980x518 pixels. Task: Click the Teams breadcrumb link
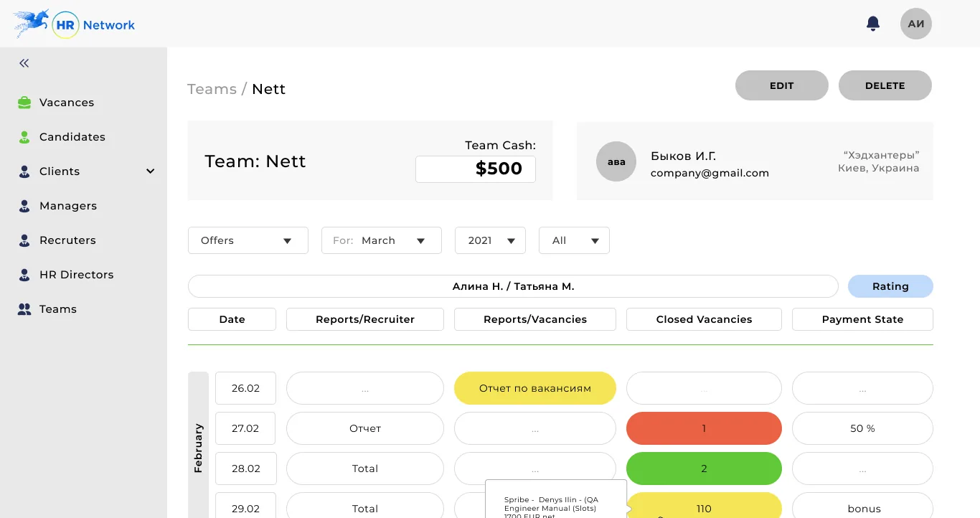(212, 89)
